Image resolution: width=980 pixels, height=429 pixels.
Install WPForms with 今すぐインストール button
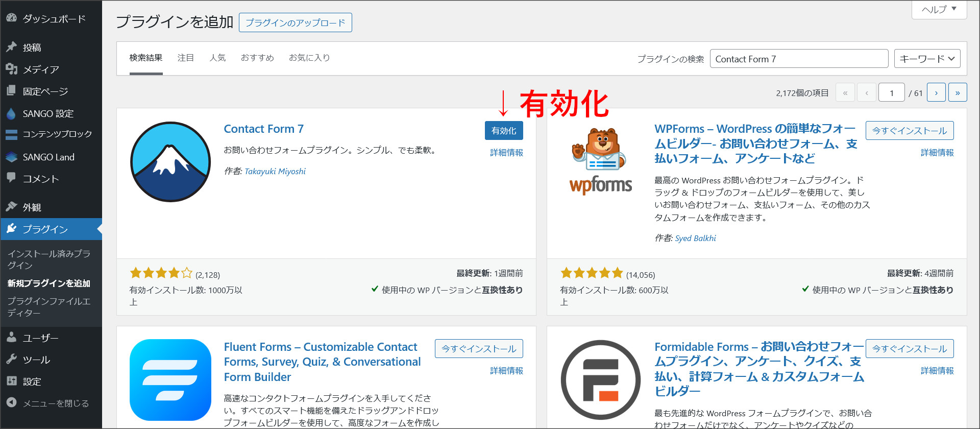909,131
